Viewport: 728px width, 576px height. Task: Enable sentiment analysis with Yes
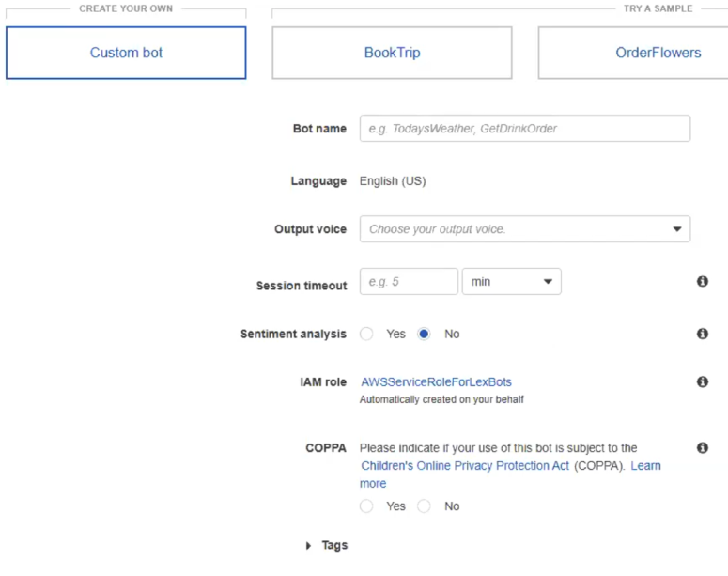tap(367, 334)
